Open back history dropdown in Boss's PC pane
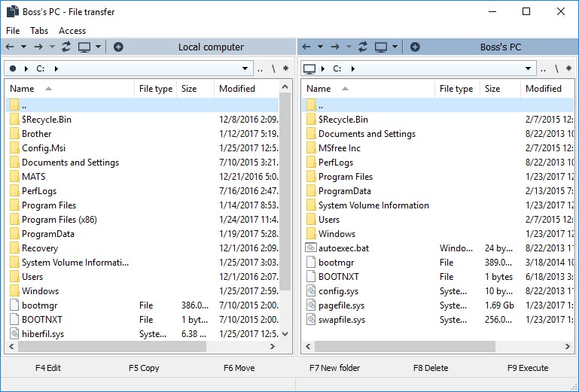Viewport: 579px width, 392px height. pyautogui.click(x=320, y=47)
